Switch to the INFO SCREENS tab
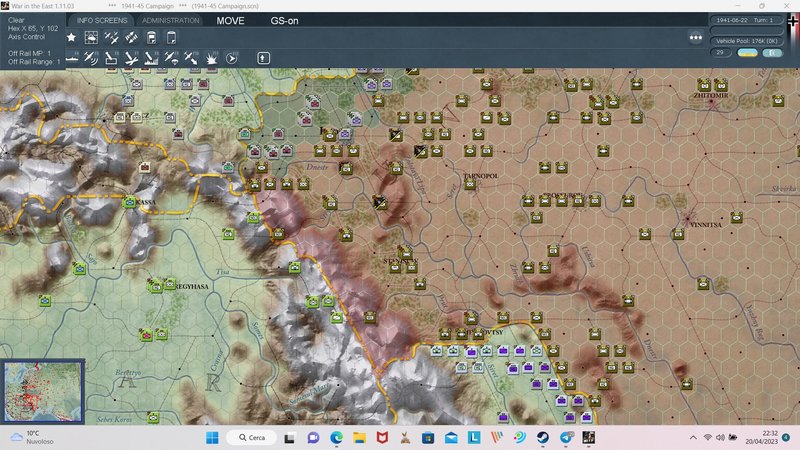This screenshot has width=800, height=450. pyautogui.click(x=102, y=20)
